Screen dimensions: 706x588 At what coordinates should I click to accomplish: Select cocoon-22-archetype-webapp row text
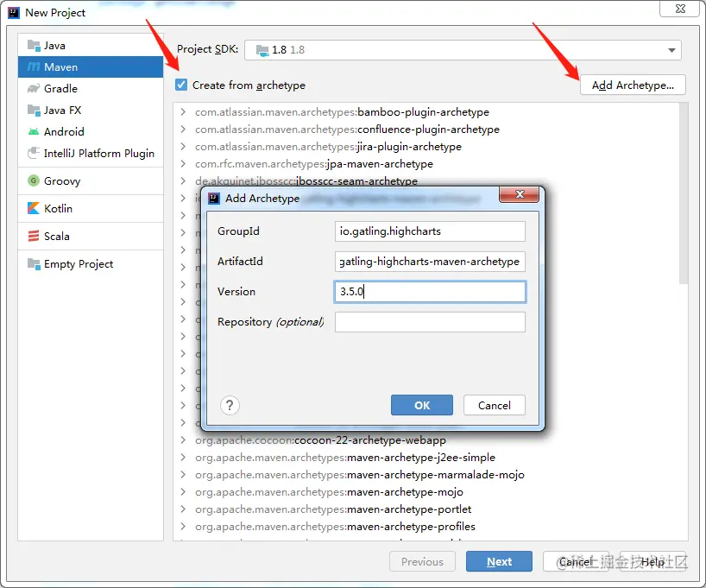[x=320, y=439]
